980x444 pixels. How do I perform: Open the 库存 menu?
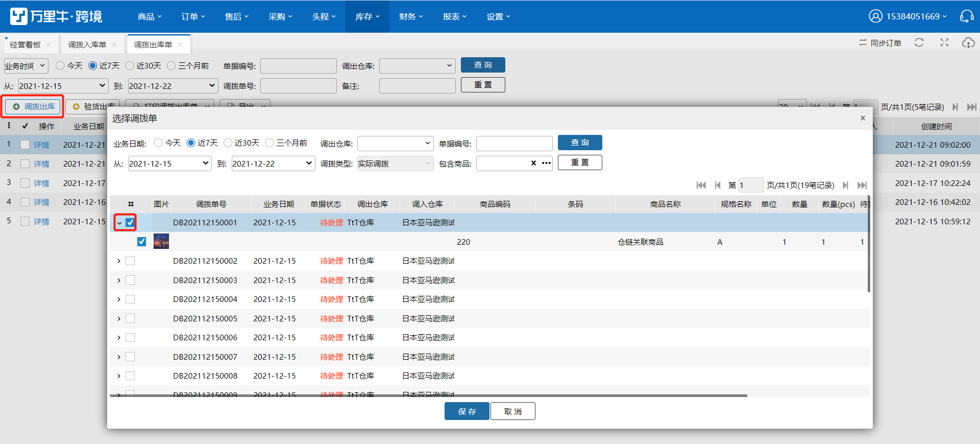pyautogui.click(x=367, y=16)
